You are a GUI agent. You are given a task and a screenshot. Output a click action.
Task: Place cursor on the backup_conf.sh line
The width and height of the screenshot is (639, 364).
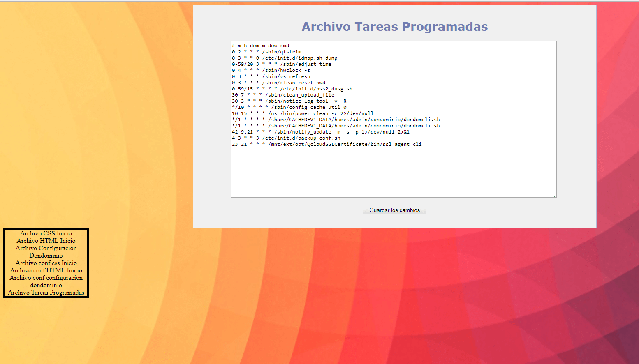[301, 138]
